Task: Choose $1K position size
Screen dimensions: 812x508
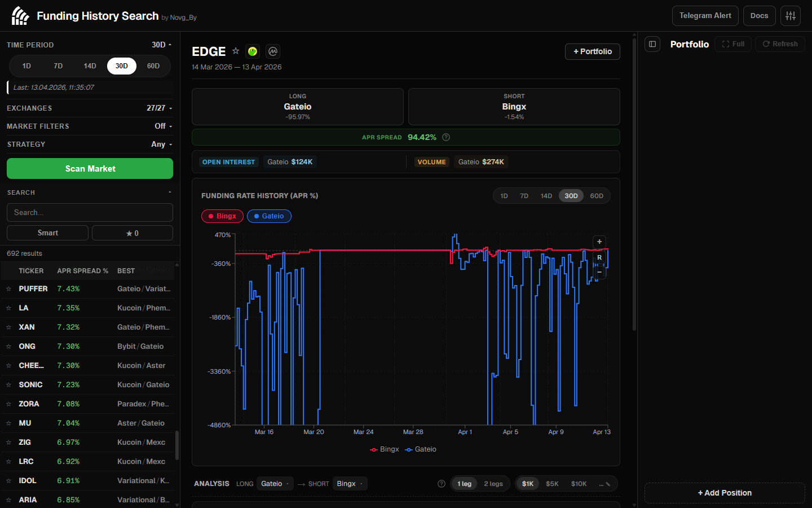Action: click(x=528, y=484)
